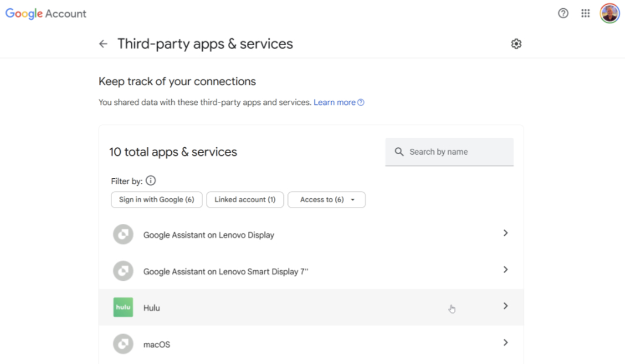Image resolution: width=625 pixels, height=364 pixels.
Task: Open the profile avatar account menu
Action: [x=609, y=13]
